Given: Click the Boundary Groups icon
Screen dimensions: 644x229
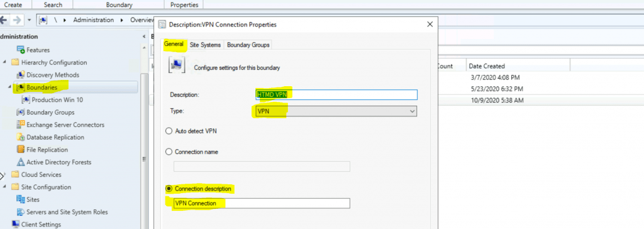Looking at the screenshot, I should coord(21,112).
